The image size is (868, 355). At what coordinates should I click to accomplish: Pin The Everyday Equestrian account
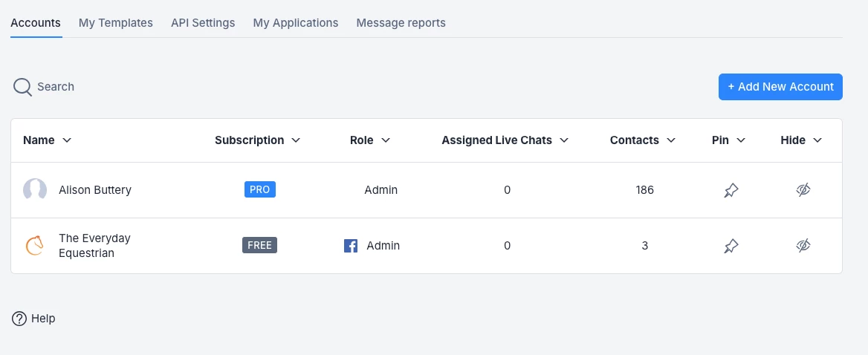[x=731, y=246]
